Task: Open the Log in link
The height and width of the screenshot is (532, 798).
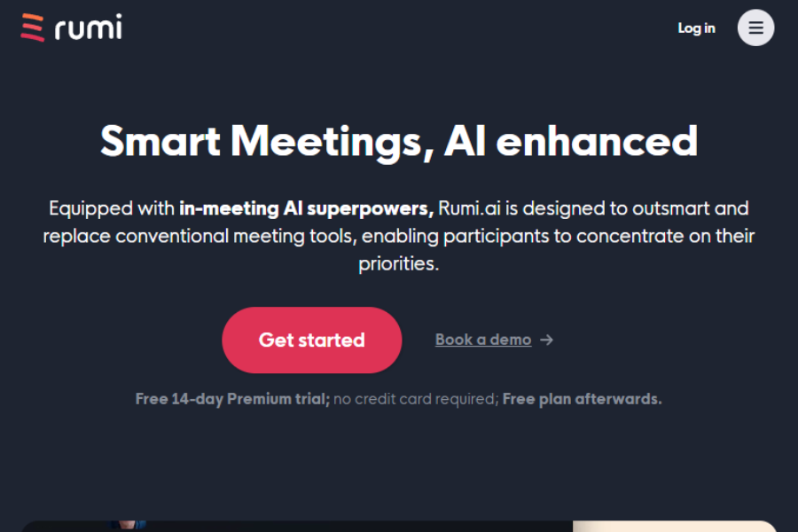Action: 697,27
